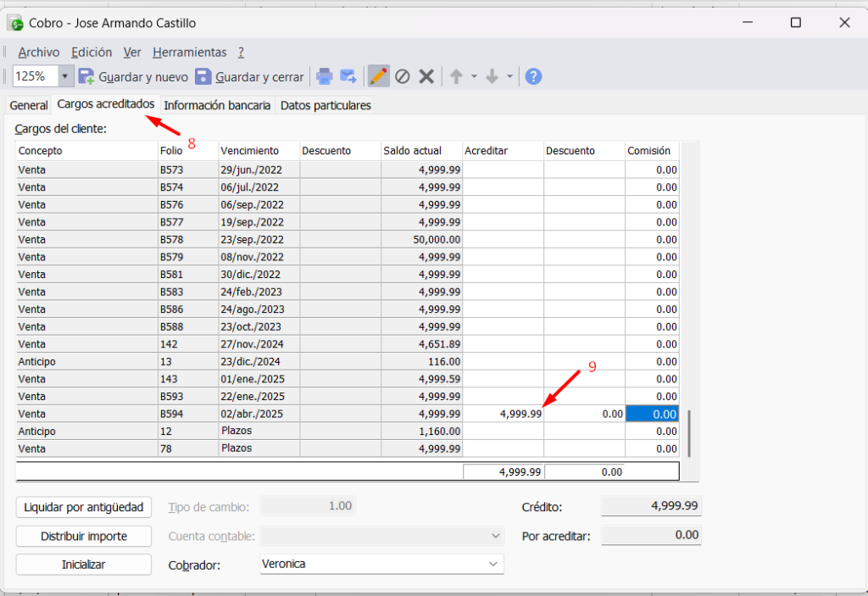Open the Herramientas menu
The height and width of the screenshot is (596, 868).
190,52
